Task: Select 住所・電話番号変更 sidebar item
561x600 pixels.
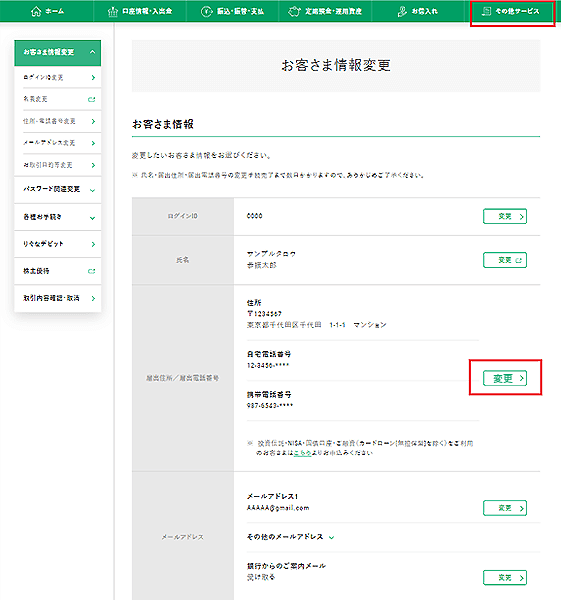Action: (x=58, y=121)
